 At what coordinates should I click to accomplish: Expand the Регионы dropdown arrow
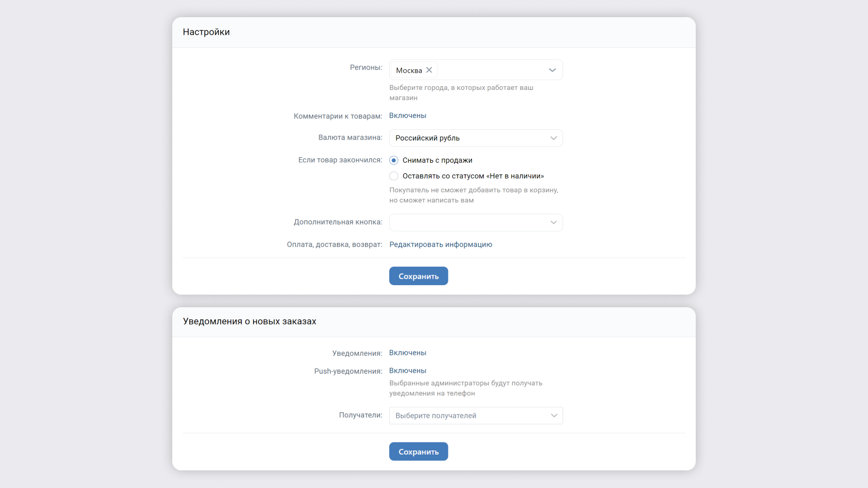tap(552, 70)
